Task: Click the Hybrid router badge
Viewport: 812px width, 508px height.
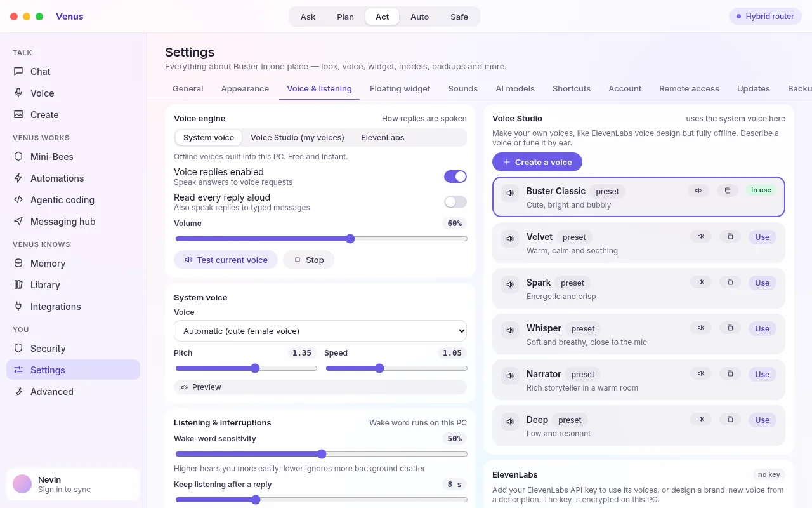Action: coord(766,17)
